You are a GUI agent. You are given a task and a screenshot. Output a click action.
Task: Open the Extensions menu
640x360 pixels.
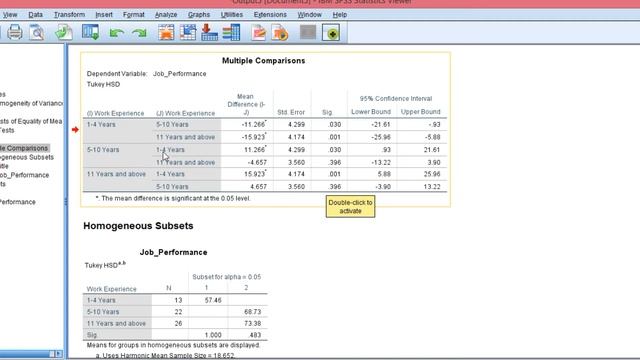(x=270, y=14)
